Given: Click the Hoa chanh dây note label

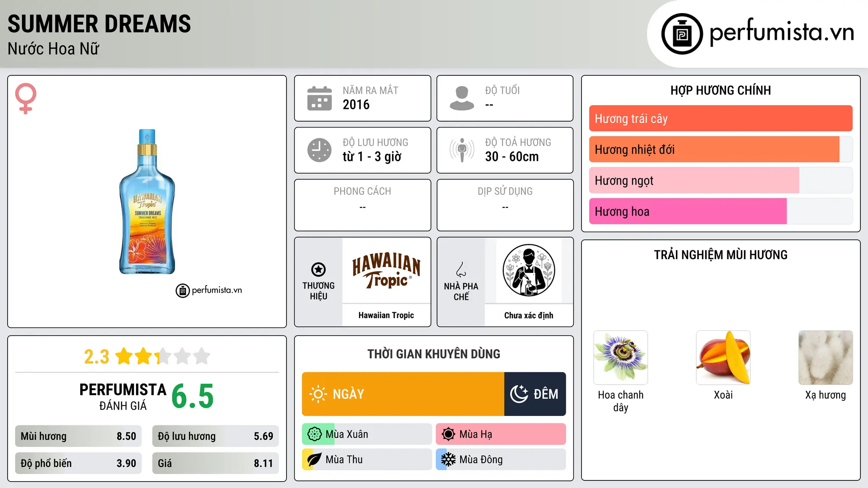Looking at the screenshot, I should 620,401.
